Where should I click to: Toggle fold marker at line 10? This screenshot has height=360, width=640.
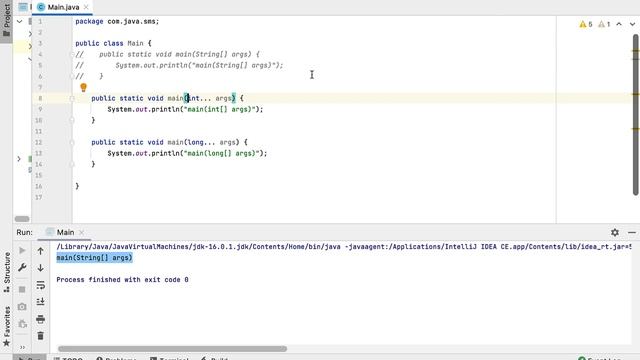pyautogui.click(x=72, y=120)
